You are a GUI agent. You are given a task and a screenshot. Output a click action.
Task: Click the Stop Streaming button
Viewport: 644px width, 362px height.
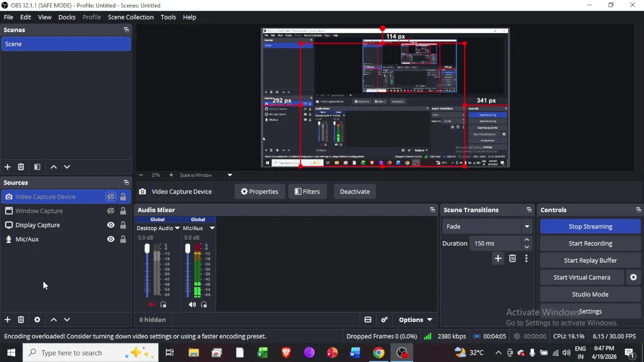[x=590, y=226]
